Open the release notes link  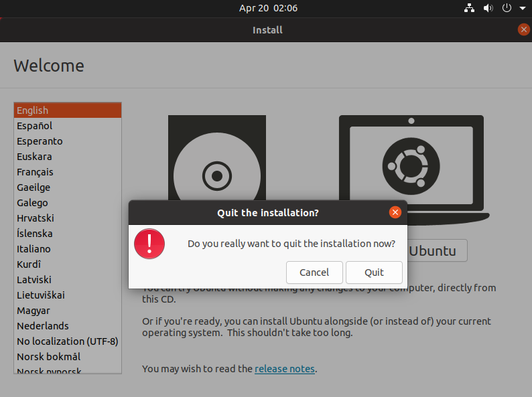(x=285, y=368)
